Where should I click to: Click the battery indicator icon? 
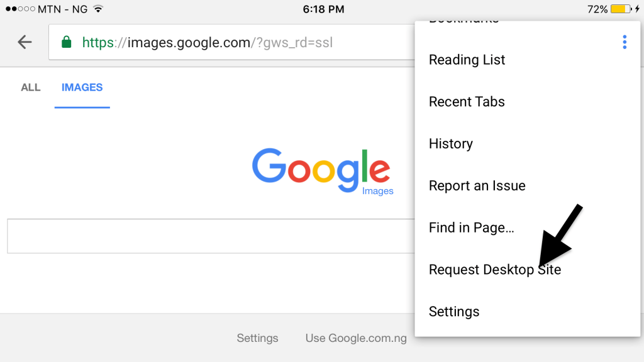621,9
